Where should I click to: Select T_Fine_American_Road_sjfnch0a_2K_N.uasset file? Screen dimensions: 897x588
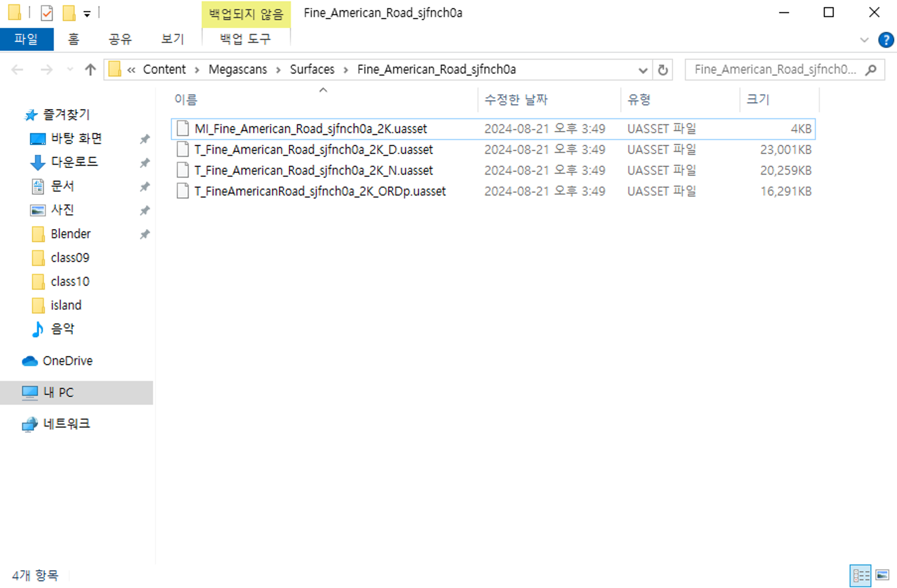click(x=493, y=171)
